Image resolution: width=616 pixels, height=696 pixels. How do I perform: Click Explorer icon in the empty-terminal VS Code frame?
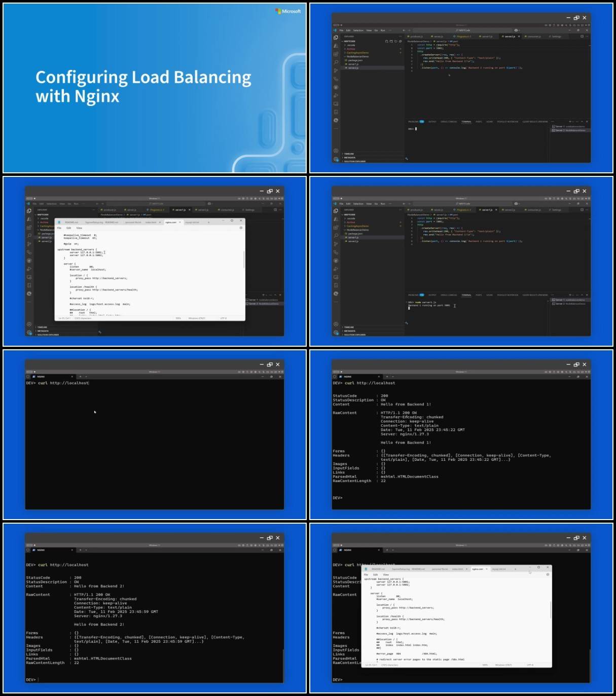[336, 38]
